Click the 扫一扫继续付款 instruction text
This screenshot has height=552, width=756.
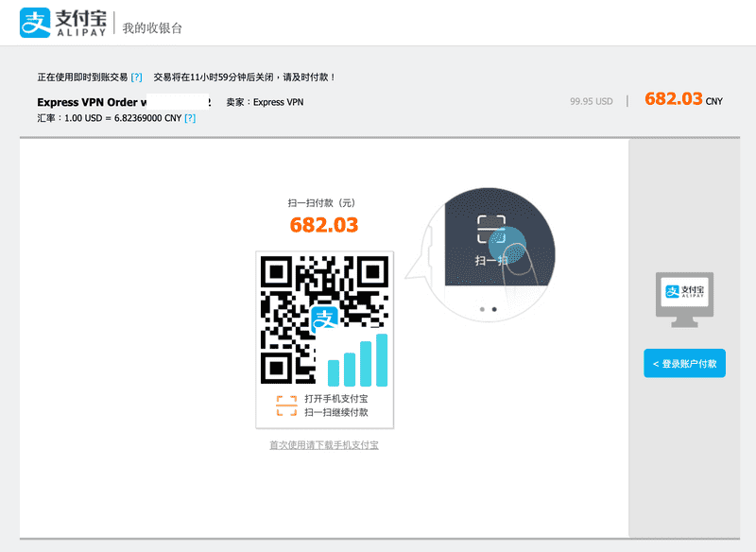tap(336, 412)
